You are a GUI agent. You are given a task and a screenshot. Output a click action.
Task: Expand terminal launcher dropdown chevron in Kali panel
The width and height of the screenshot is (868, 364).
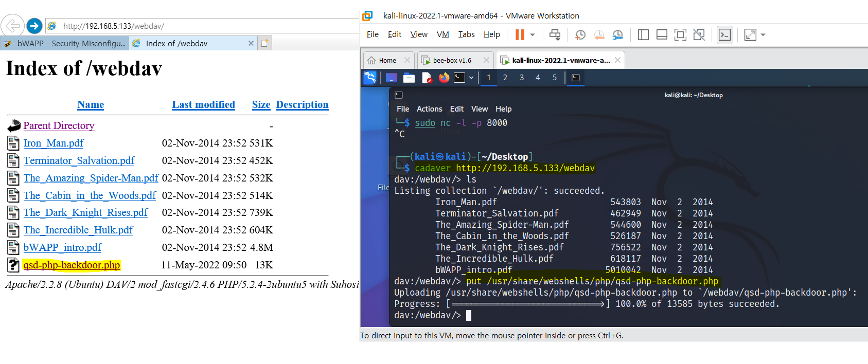[x=471, y=78]
